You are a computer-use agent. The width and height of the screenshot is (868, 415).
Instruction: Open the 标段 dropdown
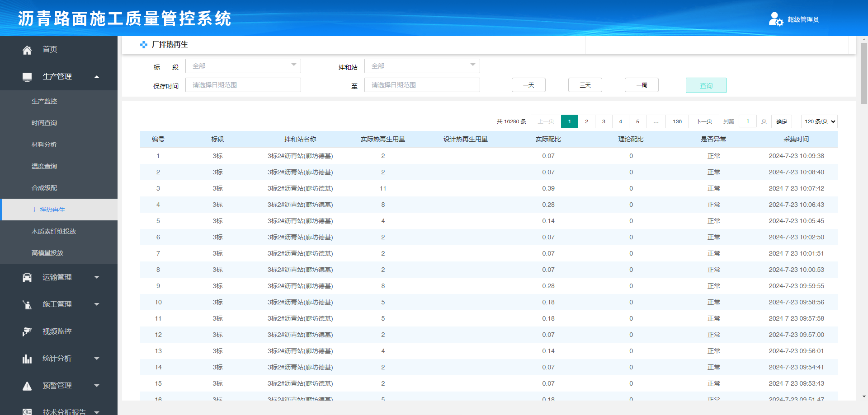[243, 66]
